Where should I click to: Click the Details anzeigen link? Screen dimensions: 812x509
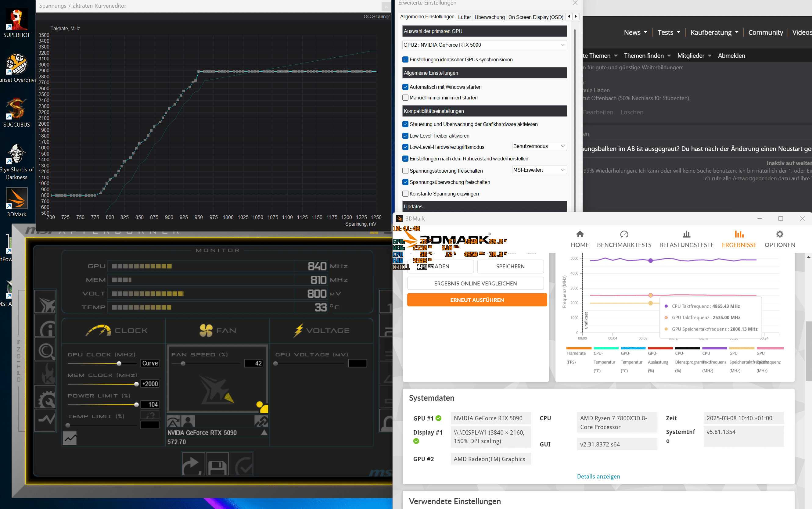[x=598, y=476]
